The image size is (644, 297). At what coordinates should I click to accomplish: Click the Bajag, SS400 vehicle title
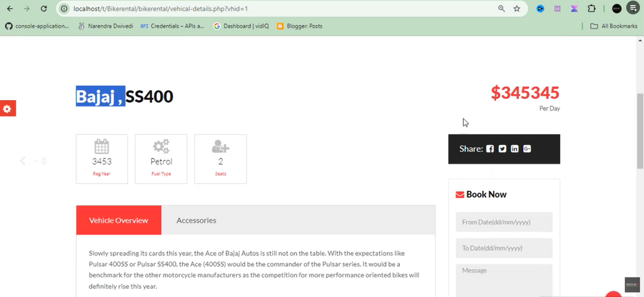(125, 96)
